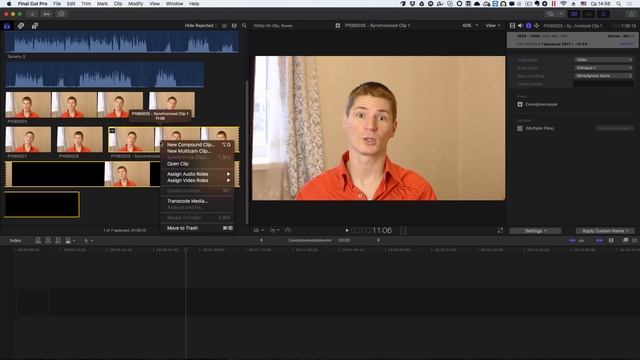Screen dimensions: 640x360
Task: Open the timeline tool selection dropdown
Action: click(x=89, y=241)
